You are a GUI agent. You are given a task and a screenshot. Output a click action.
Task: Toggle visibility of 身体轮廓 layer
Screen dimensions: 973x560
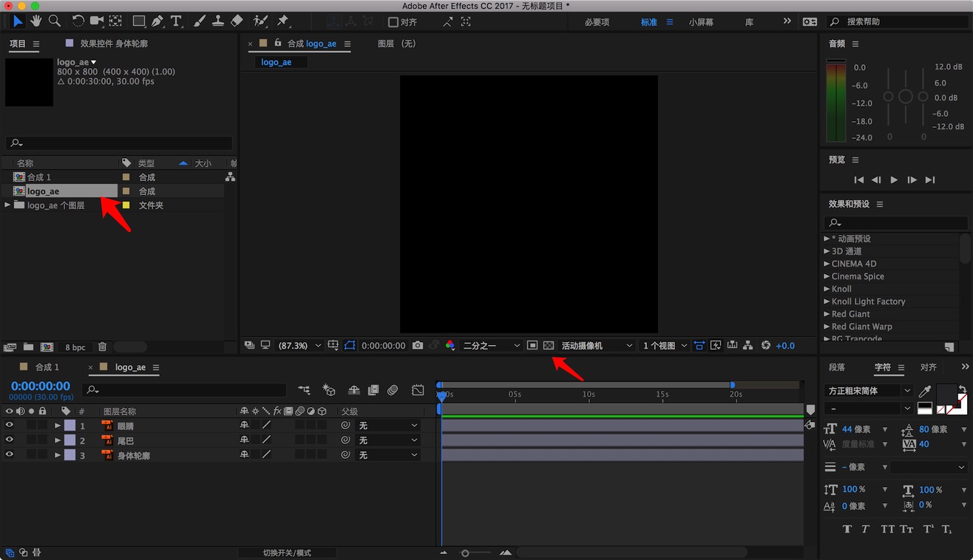click(10, 455)
